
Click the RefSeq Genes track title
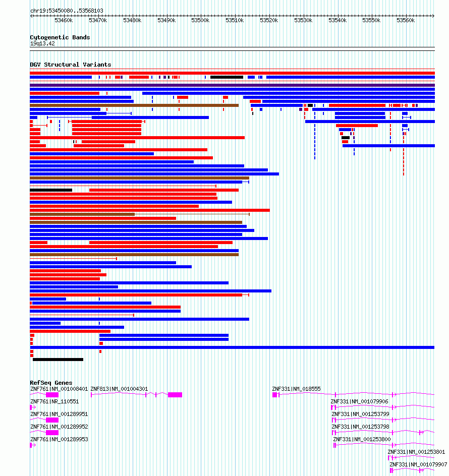pos(51,383)
